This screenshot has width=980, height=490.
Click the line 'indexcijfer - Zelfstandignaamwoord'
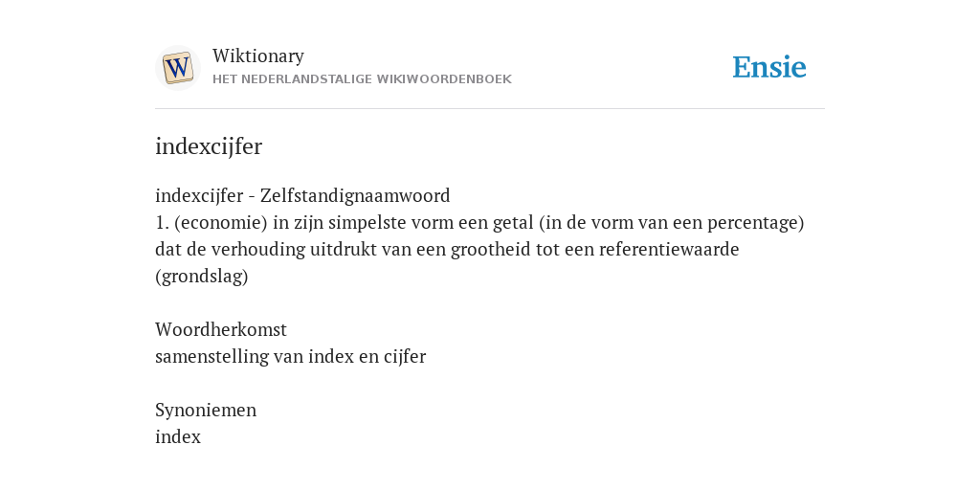pos(302,195)
